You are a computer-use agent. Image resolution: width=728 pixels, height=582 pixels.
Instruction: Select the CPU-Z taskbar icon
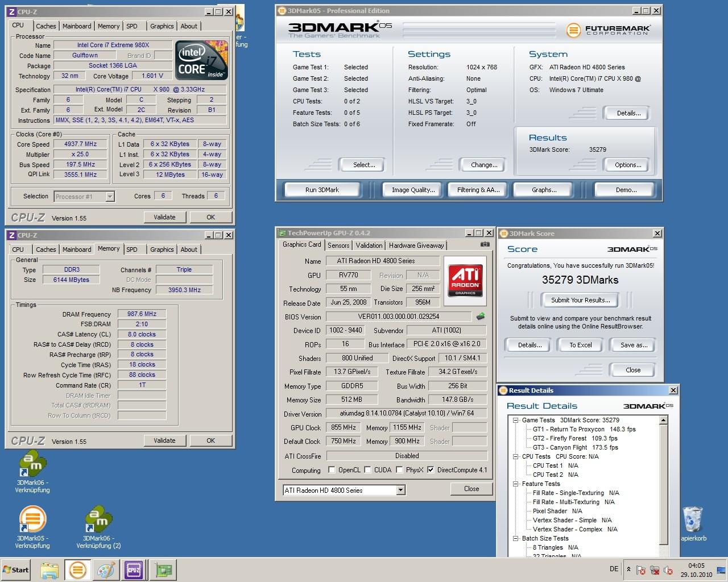(x=134, y=570)
